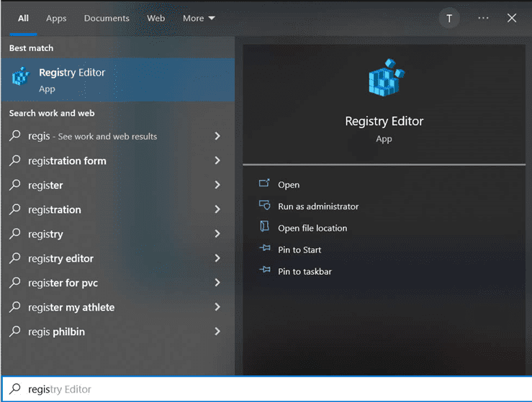The width and height of the screenshot is (532, 402).
Task: Click the magnifier icon beside 'register' suggestion
Action: click(15, 184)
